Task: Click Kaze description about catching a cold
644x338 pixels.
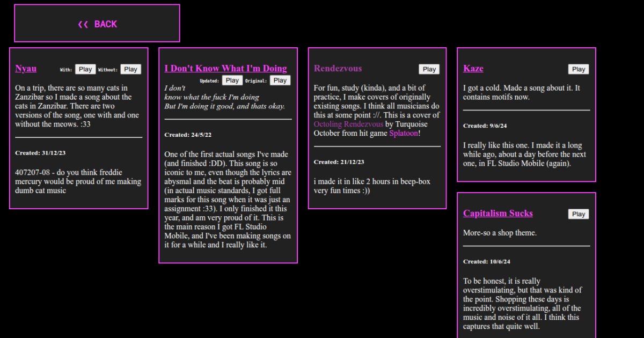Action: click(x=521, y=92)
